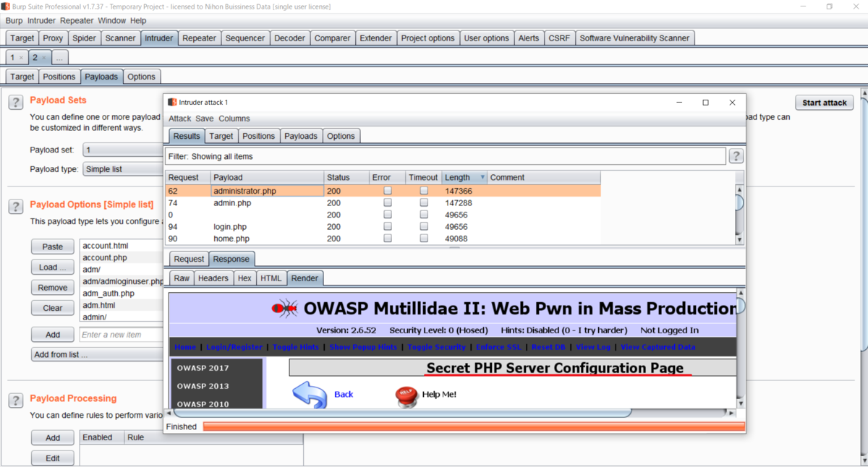This screenshot has width=868, height=467.
Task: Click the red Help Me button icon
Action: 407,395
